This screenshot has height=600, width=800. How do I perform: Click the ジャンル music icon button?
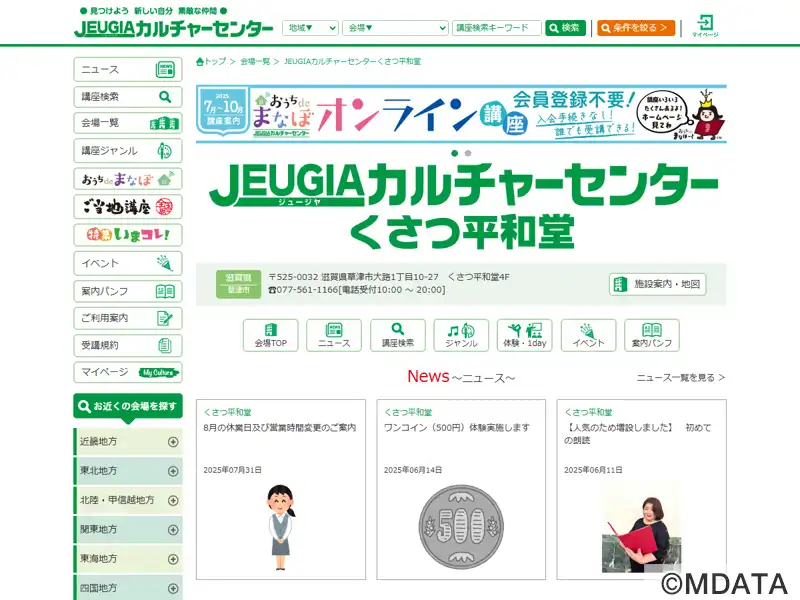pos(461,335)
